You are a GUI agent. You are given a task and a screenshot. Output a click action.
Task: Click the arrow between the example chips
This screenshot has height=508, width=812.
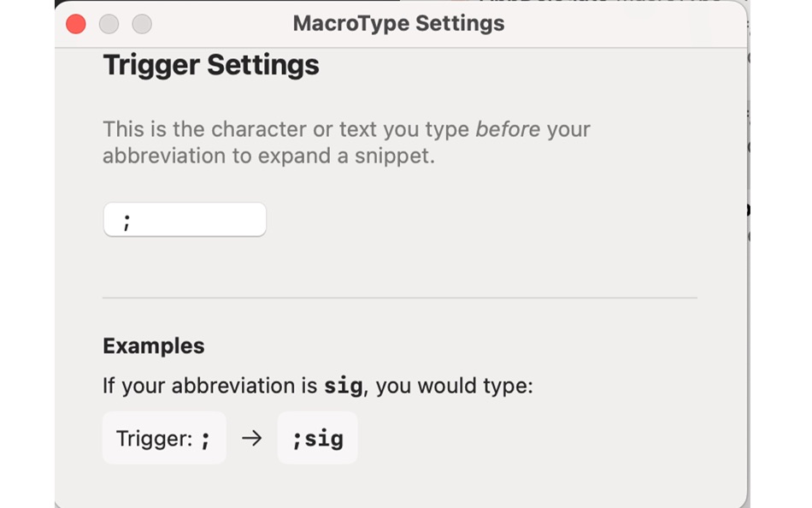click(x=251, y=437)
